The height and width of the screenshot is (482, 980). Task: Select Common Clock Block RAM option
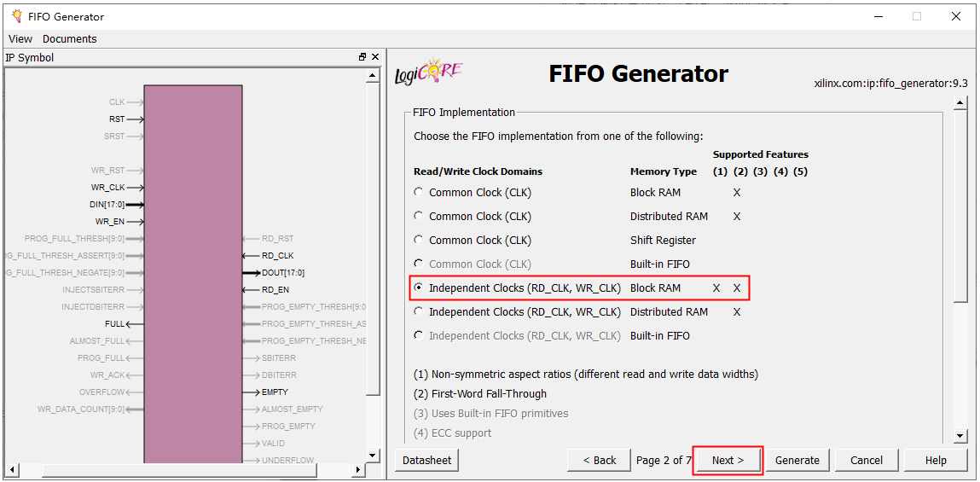(418, 193)
